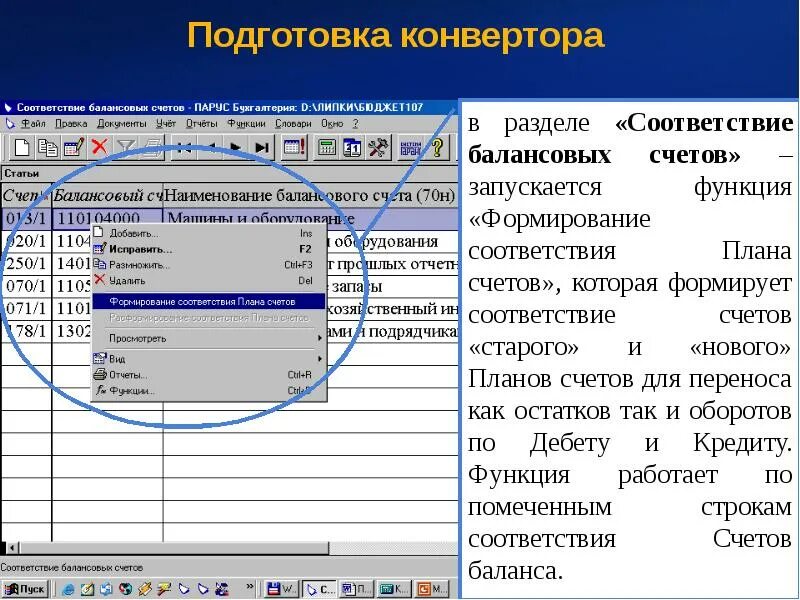
Task: Click the Пуск start button
Action: click(25, 589)
